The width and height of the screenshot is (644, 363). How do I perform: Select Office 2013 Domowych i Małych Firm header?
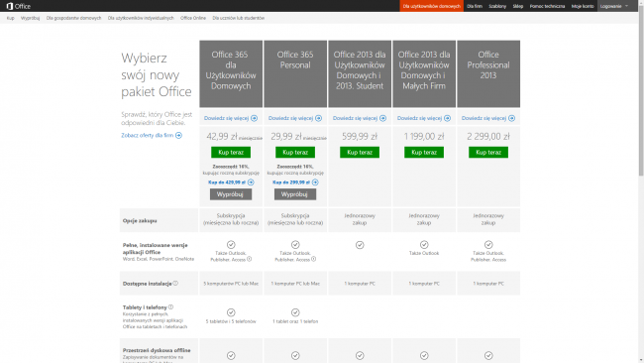424,74
